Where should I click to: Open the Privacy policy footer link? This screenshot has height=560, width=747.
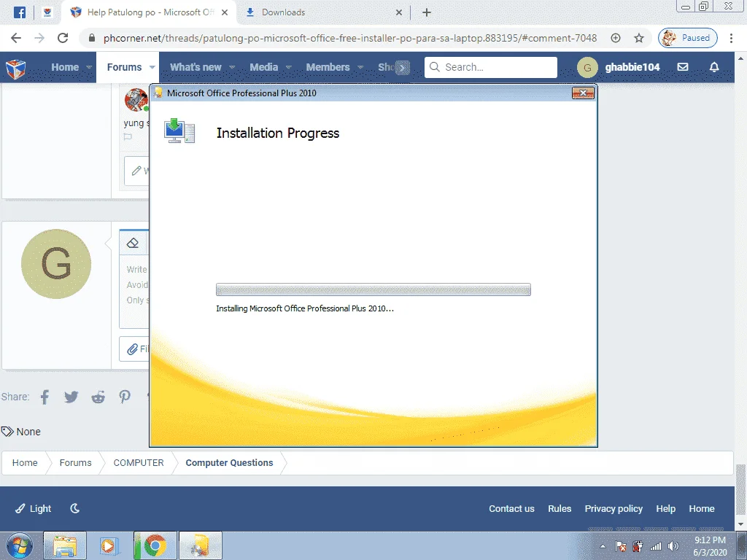[x=614, y=508]
